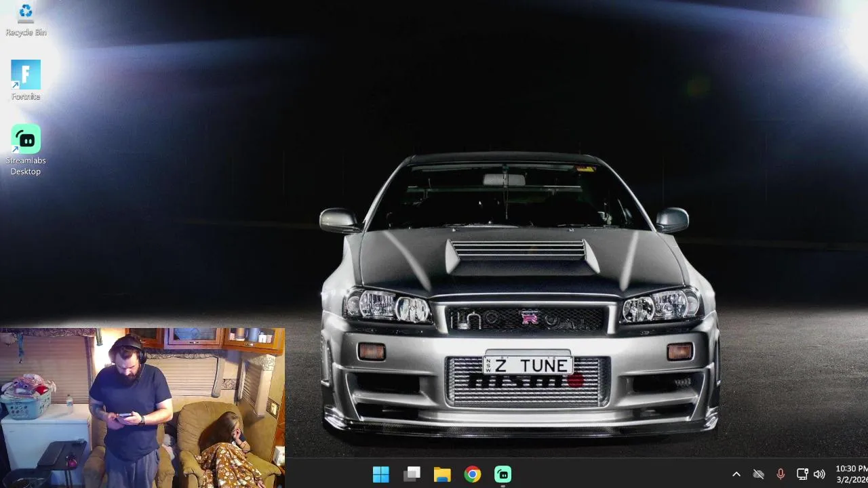Image resolution: width=868 pixels, height=488 pixels.
Task: Select the Streamlabs Desktop shortcut icon
Action: [26, 150]
